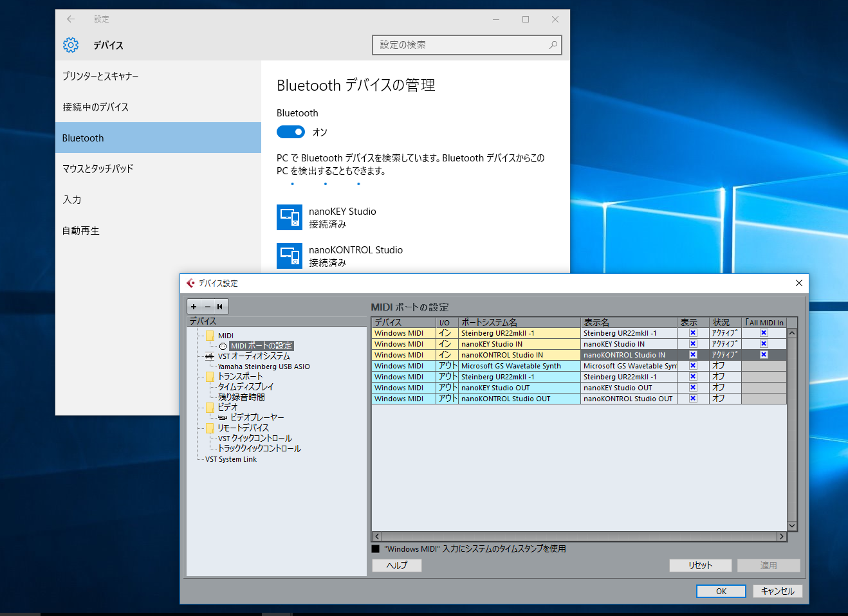Click the リモートデバイス folder icon
The height and width of the screenshot is (616, 848).
pyautogui.click(x=210, y=428)
